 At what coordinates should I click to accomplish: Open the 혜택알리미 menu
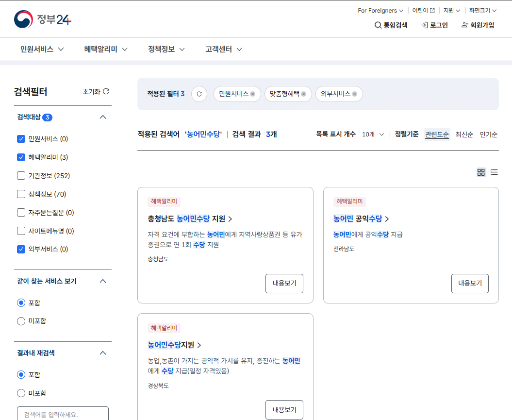pyautogui.click(x=101, y=49)
